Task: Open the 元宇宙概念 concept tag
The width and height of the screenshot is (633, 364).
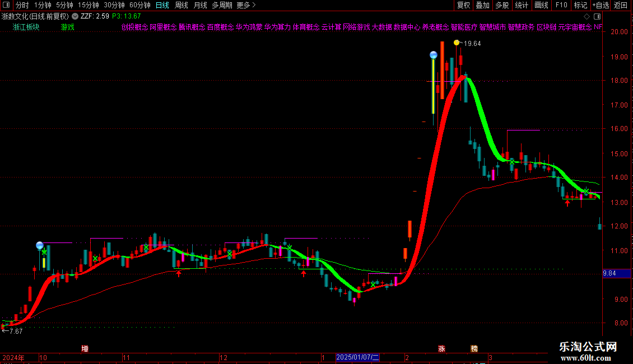Action: (575, 27)
